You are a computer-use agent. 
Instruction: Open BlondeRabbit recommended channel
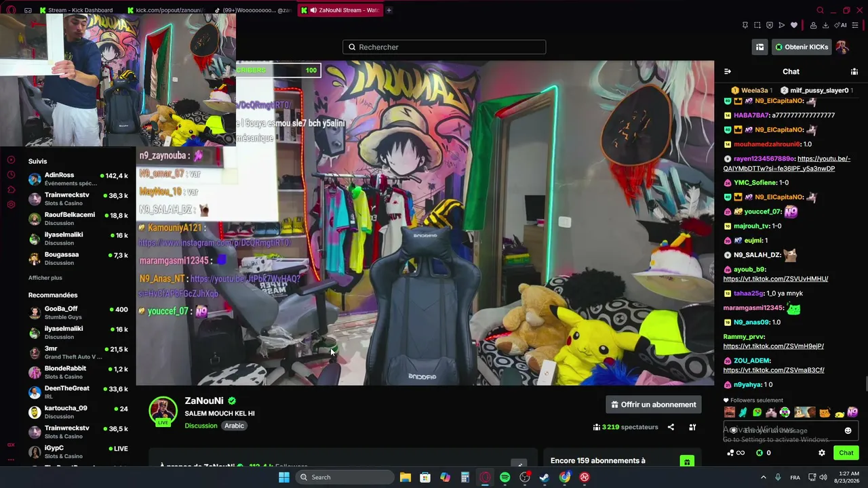click(x=78, y=372)
